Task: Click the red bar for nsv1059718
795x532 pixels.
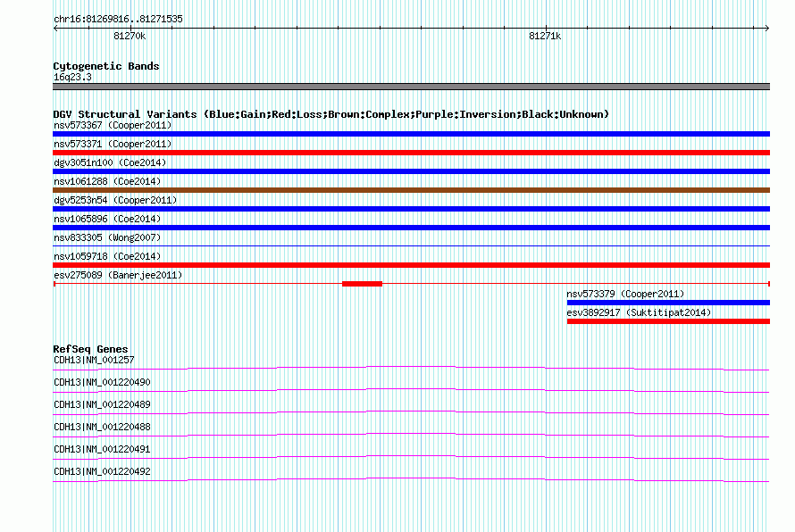Action: click(411, 265)
